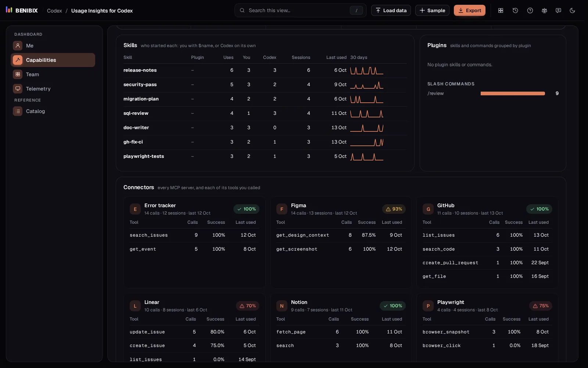Click the Benibix logo icon
Screen dimensions: 588x368
pos(9,10)
